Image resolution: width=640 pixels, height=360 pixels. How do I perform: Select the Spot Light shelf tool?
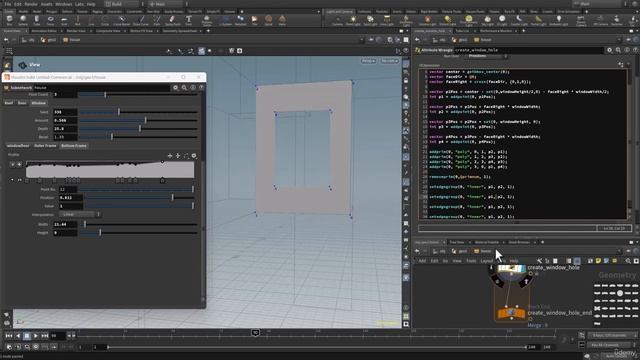pyautogui.click(x=370, y=20)
